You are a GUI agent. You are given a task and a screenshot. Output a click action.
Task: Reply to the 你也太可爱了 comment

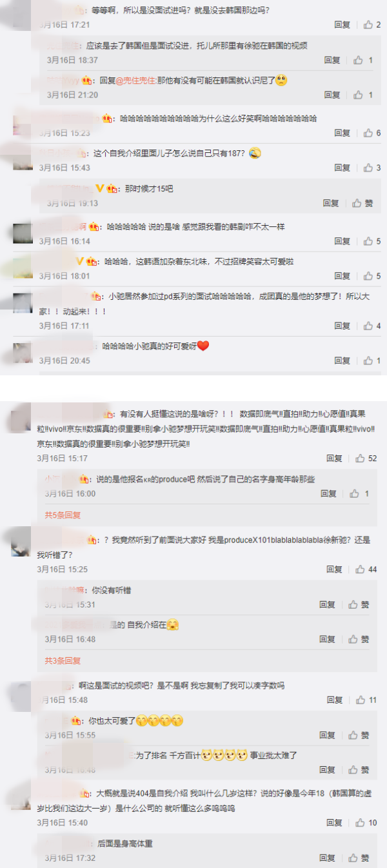328,735
